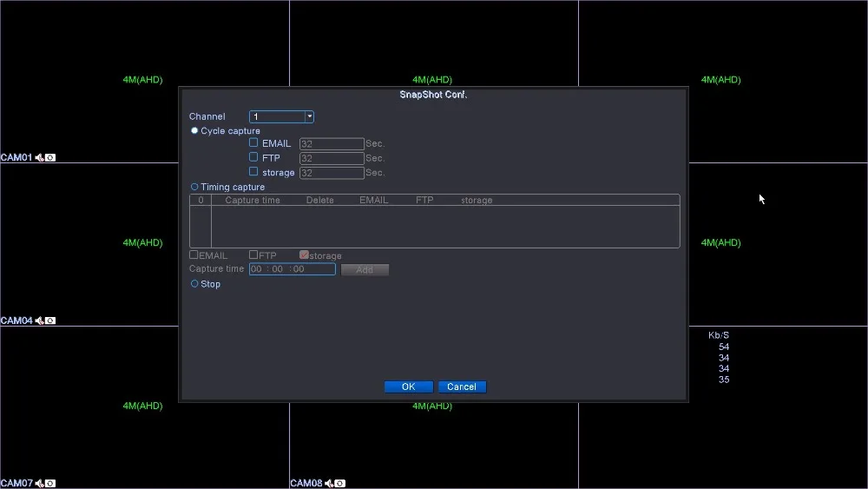This screenshot has height=489, width=868.
Task: Confirm with the OK button
Action: click(409, 387)
